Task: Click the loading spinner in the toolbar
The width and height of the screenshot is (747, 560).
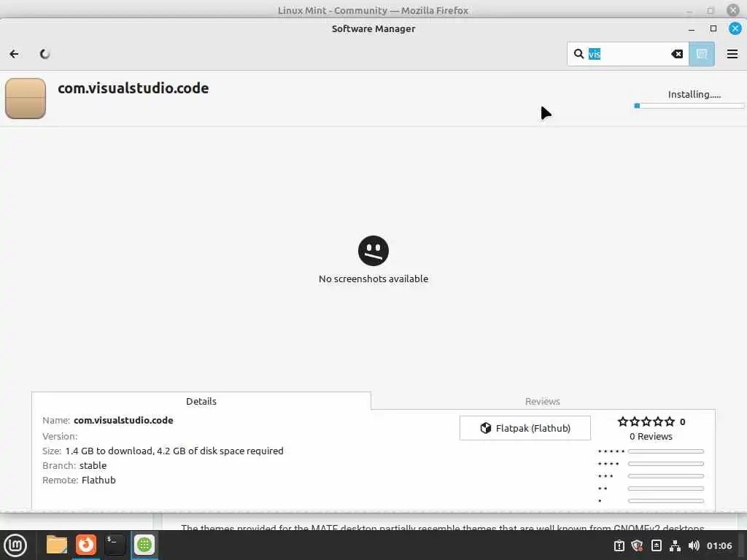Action: tap(44, 54)
